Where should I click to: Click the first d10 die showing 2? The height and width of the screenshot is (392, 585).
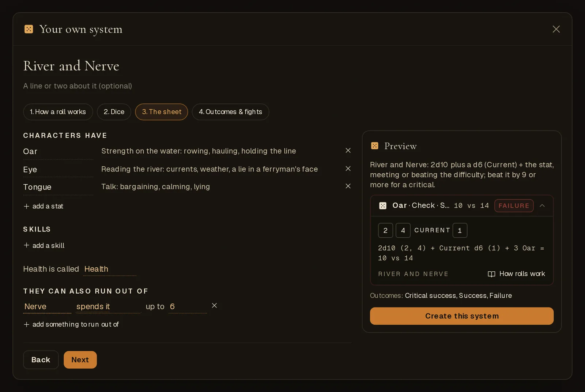tap(385, 230)
